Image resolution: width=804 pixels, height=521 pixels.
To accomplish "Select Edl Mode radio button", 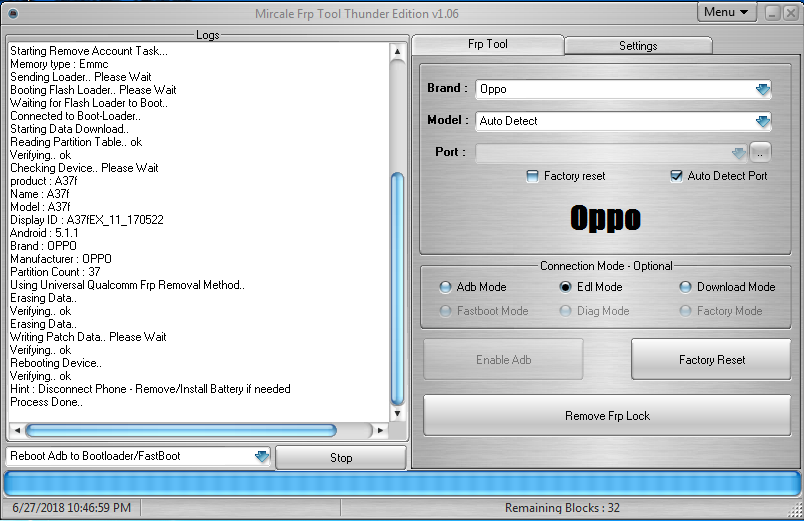I will 565,287.
